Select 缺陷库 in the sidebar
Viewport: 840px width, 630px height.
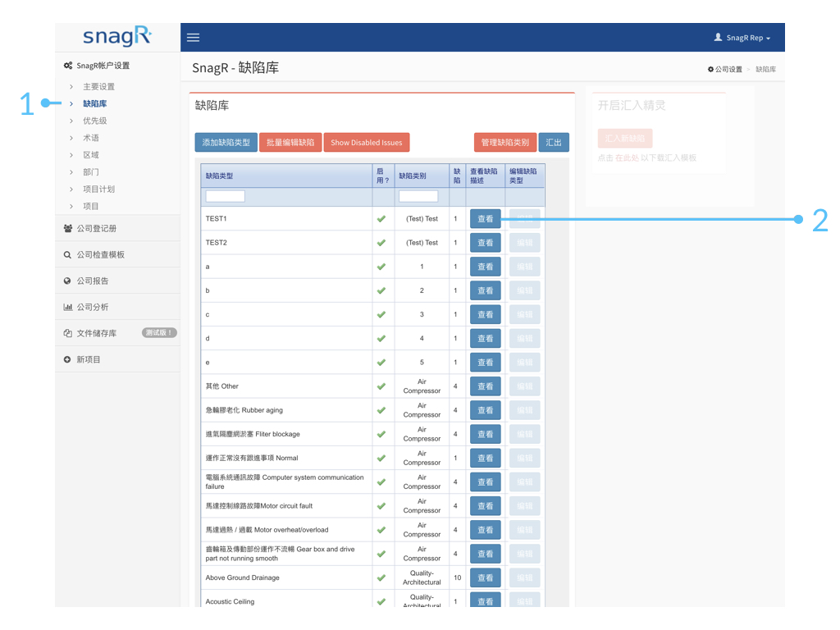[x=95, y=103]
